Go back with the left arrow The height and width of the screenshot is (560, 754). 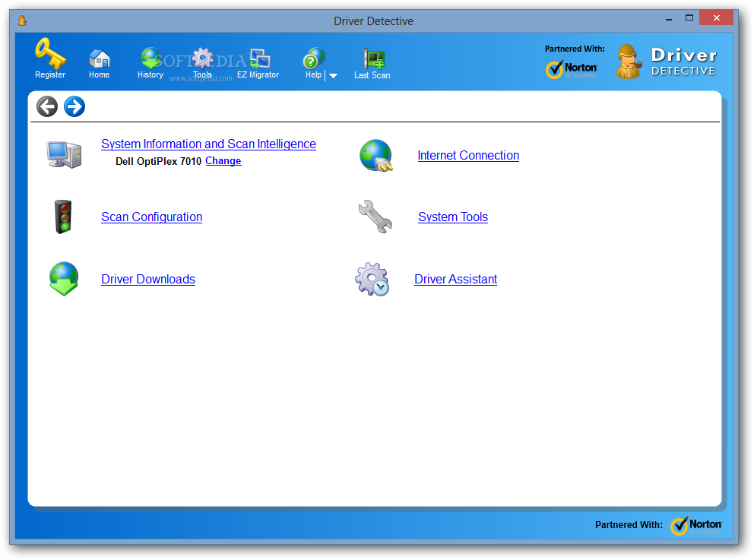(47, 106)
